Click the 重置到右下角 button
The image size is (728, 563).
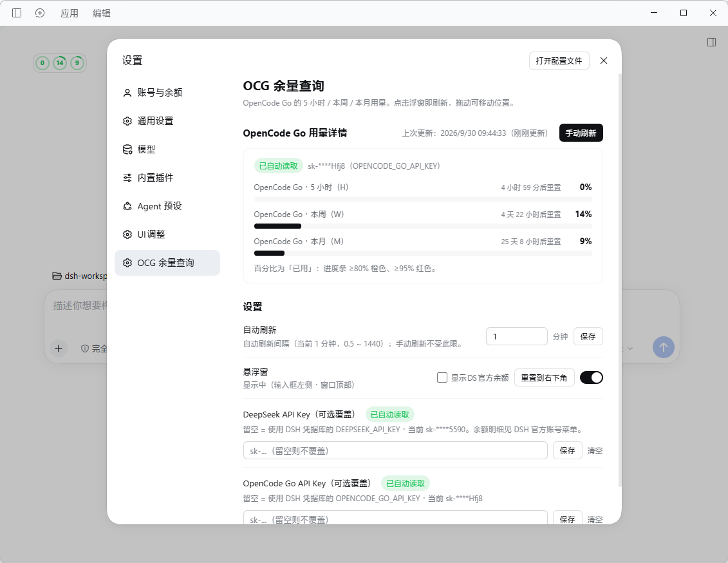[x=544, y=377]
